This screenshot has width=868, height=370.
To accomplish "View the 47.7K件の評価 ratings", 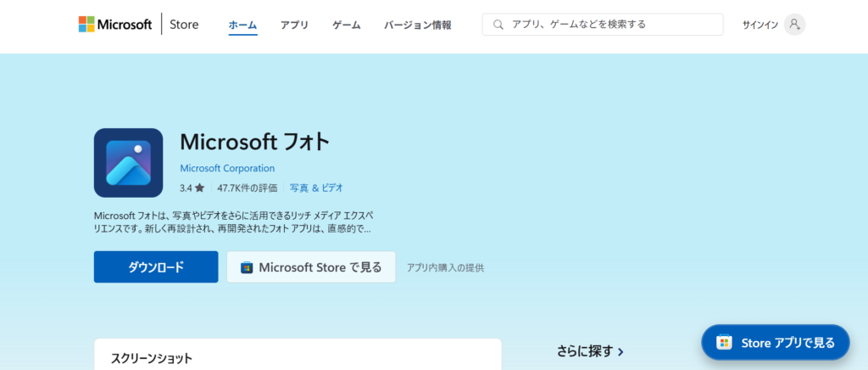I will click(x=248, y=188).
